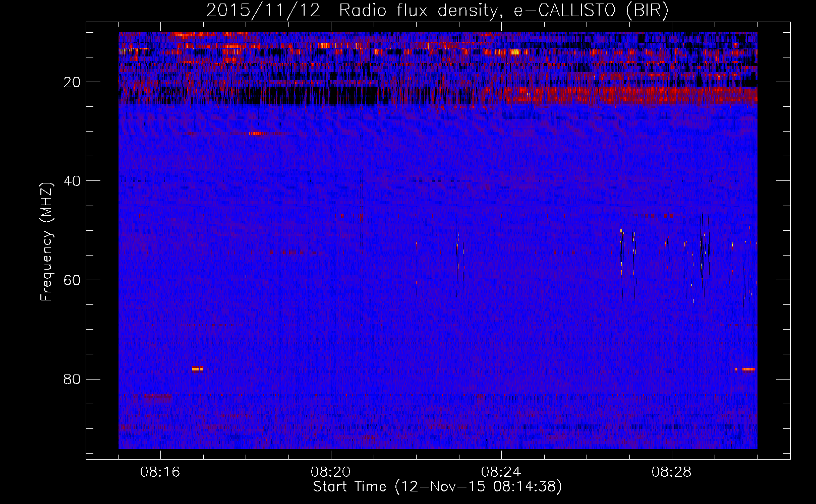Click the 08:28 time tick label
Image resolution: width=816 pixels, height=504 pixels.
tap(672, 472)
